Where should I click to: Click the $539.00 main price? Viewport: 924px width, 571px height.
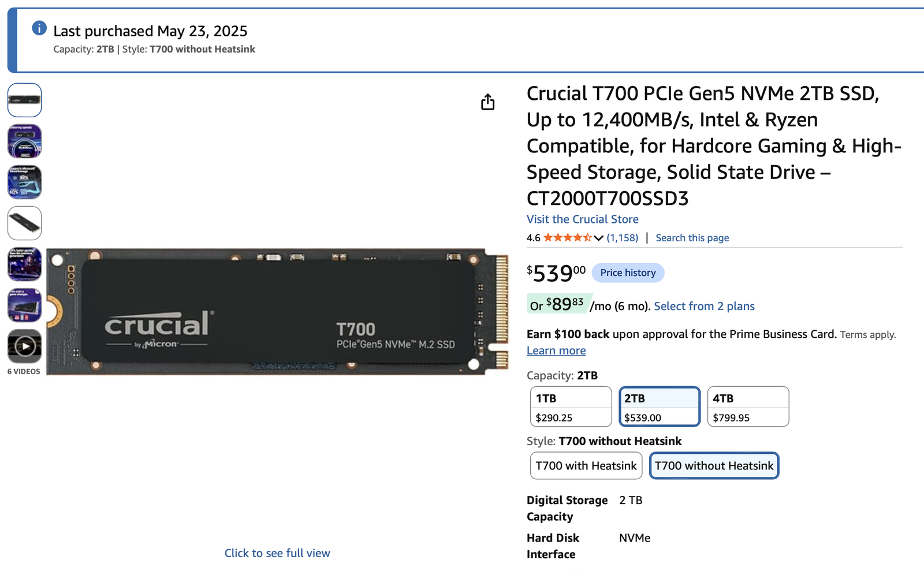(x=556, y=273)
